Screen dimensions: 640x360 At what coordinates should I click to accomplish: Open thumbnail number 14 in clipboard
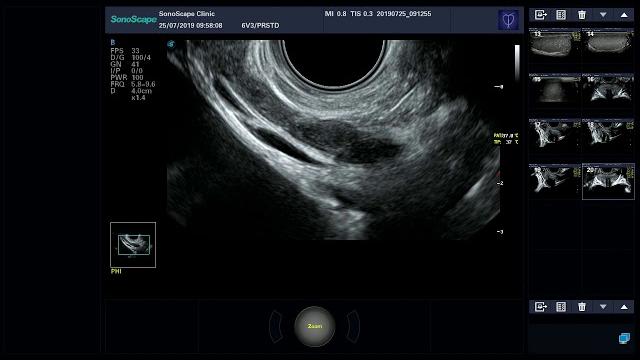click(x=608, y=43)
